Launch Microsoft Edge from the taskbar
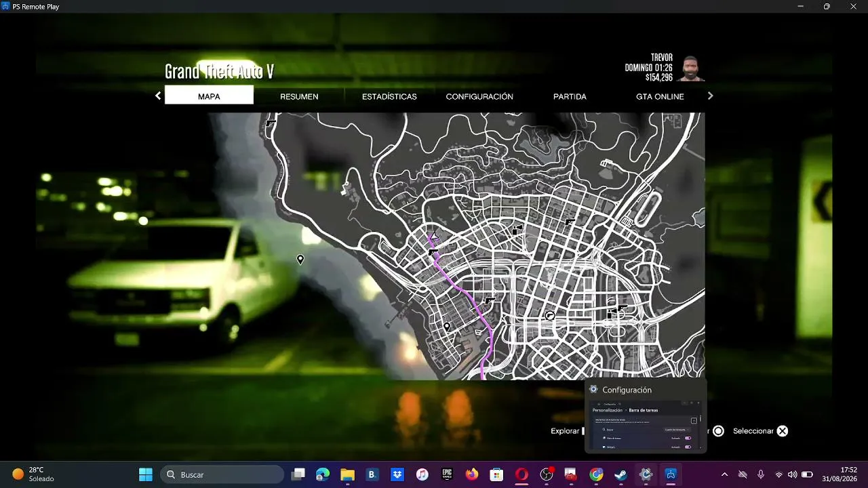Viewport: 868px width, 488px height. click(323, 474)
